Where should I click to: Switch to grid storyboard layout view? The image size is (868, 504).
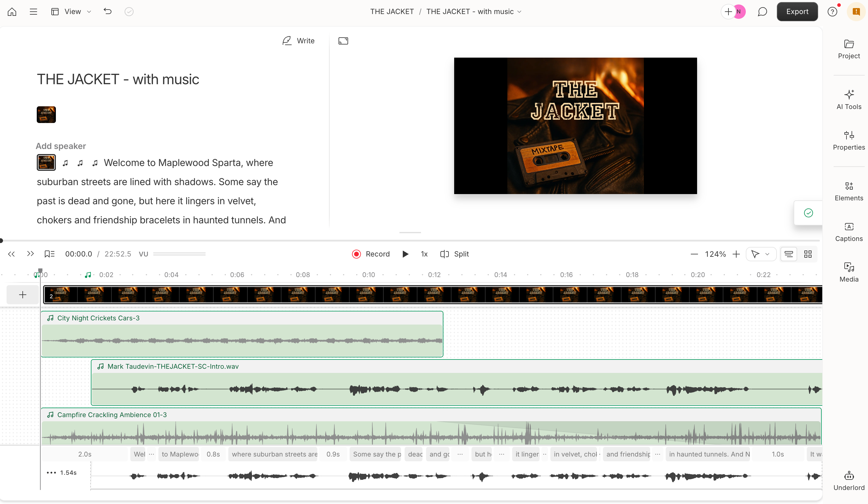tap(808, 254)
